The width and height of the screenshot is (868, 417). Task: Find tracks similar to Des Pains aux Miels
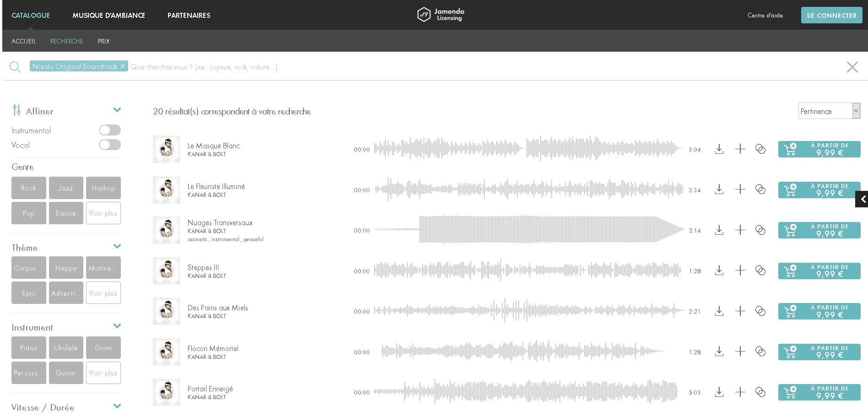pos(760,311)
